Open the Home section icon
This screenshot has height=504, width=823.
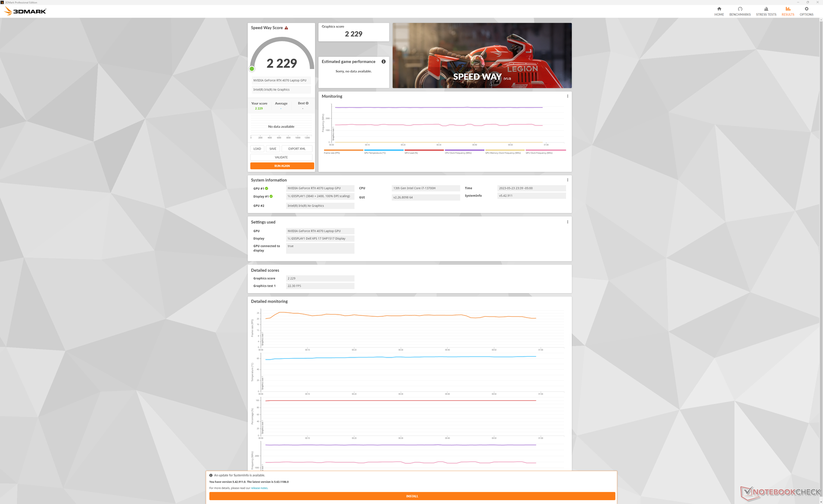[719, 9]
